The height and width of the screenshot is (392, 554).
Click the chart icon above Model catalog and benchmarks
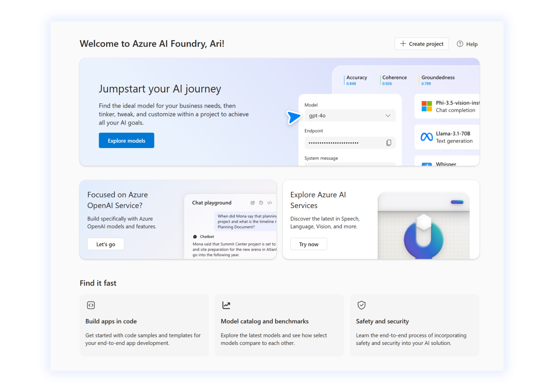point(226,305)
